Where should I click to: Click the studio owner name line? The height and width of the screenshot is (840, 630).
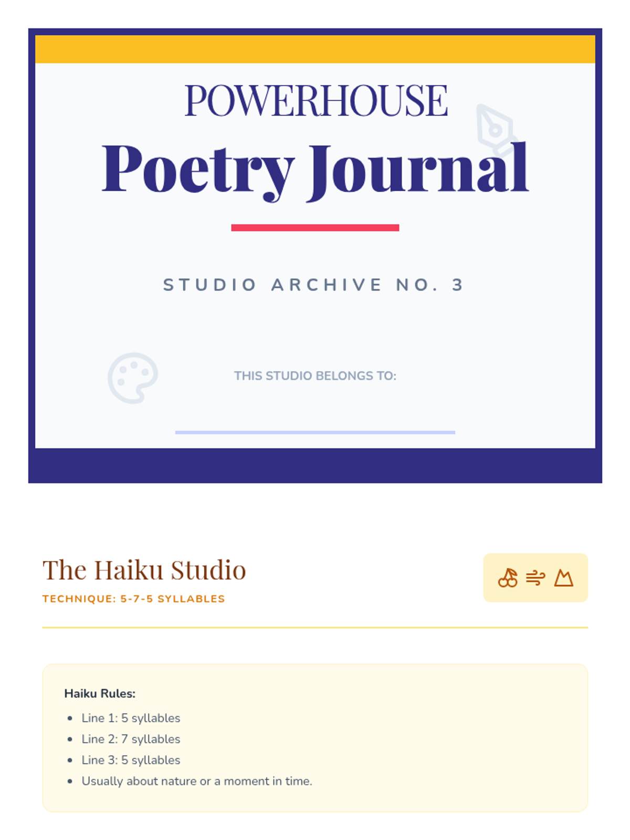point(315,433)
